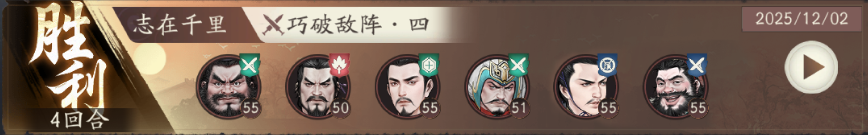Click green crossed-blades badge on first general
This screenshot has height=135, width=868.
click(x=250, y=65)
